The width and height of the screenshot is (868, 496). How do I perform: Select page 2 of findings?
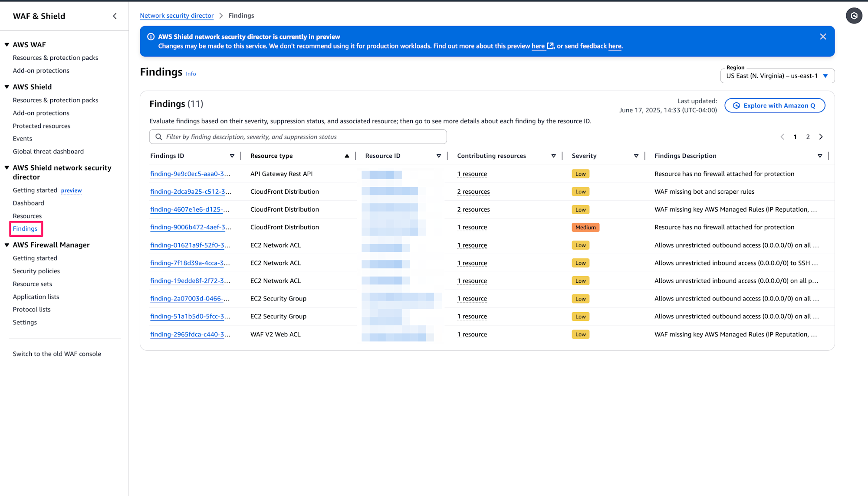[x=808, y=137]
